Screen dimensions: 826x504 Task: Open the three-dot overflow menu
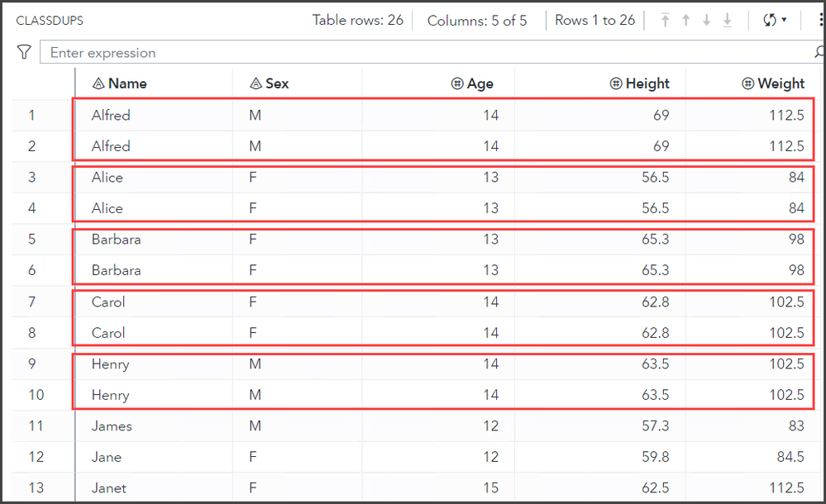point(823,19)
